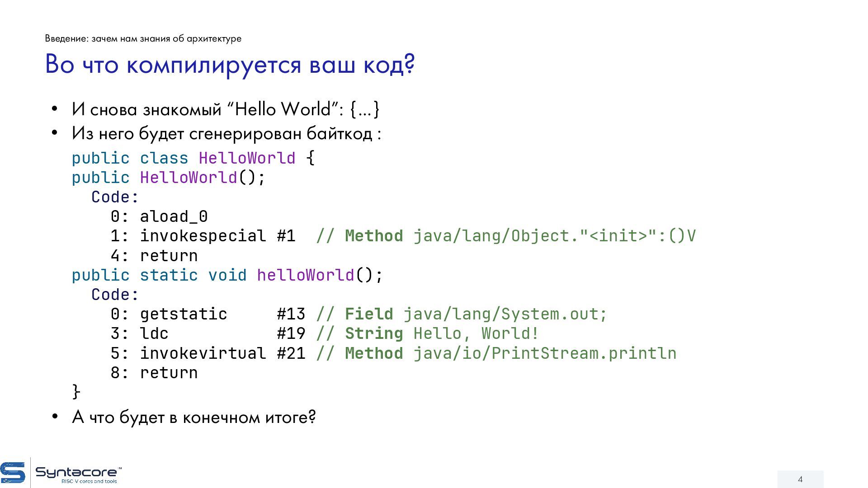
Task: Click the collapsed {...} code placeholder
Action: (x=364, y=109)
